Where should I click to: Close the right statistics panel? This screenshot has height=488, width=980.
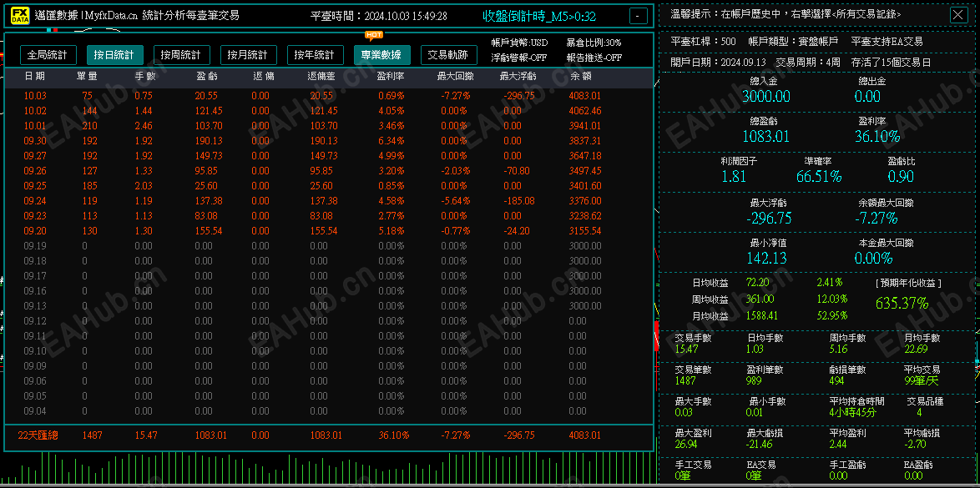tap(959, 15)
